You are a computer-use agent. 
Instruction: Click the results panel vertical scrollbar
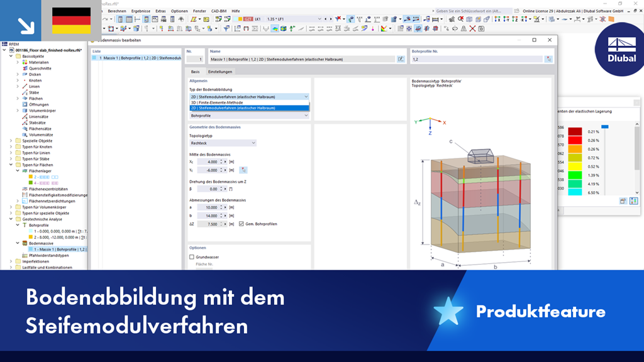(x=637, y=158)
